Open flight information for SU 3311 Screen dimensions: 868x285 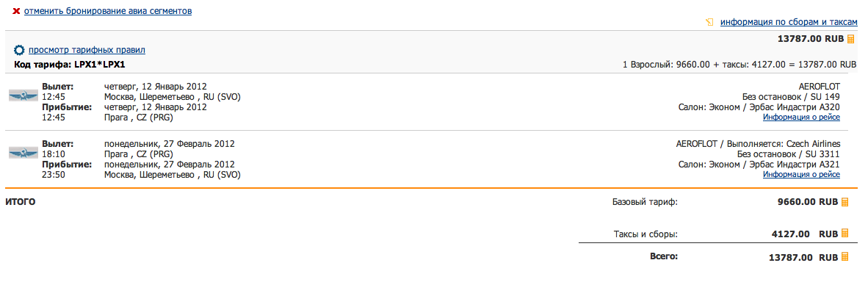click(x=801, y=175)
